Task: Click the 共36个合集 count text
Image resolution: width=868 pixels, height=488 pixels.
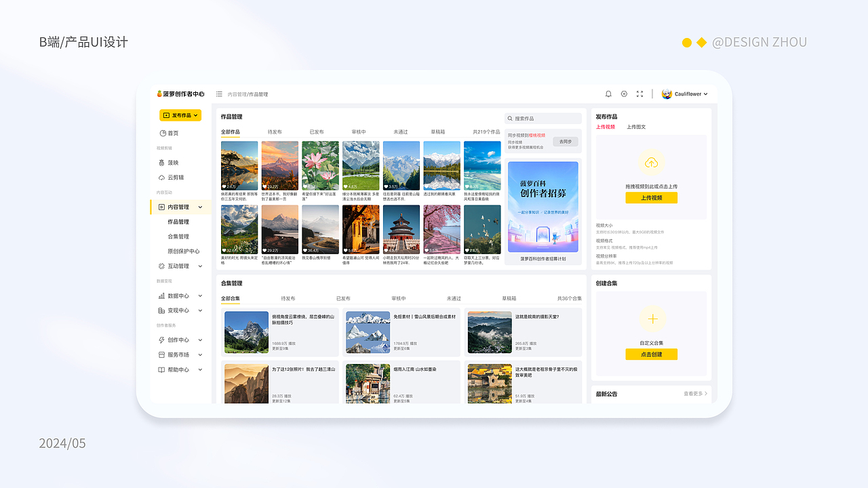Action: click(570, 299)
